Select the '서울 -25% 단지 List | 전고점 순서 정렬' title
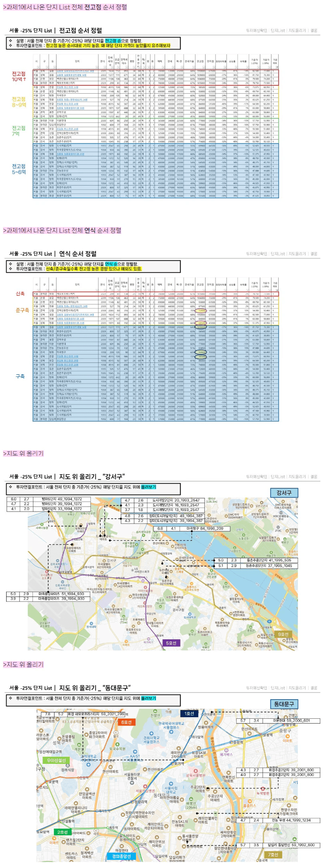Screen dimensions: 324x868 (x=56, y=30)
